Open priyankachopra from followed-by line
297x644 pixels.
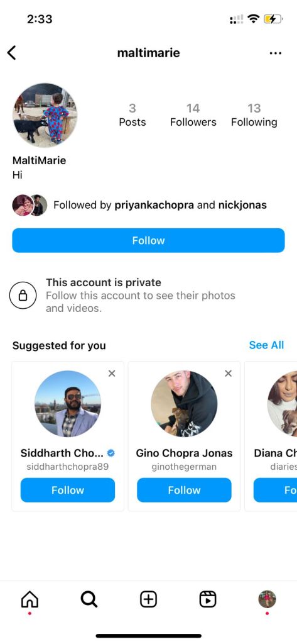[154, 205]
